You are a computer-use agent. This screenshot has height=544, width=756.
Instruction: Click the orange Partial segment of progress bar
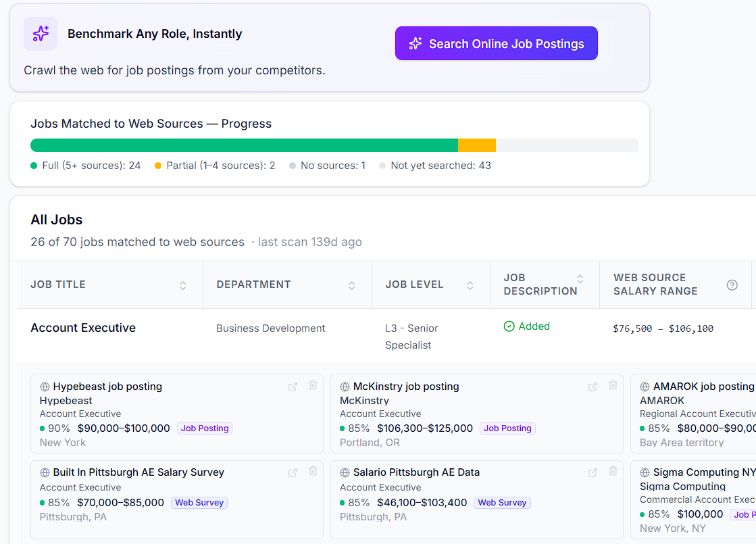(x=477, y=145)
